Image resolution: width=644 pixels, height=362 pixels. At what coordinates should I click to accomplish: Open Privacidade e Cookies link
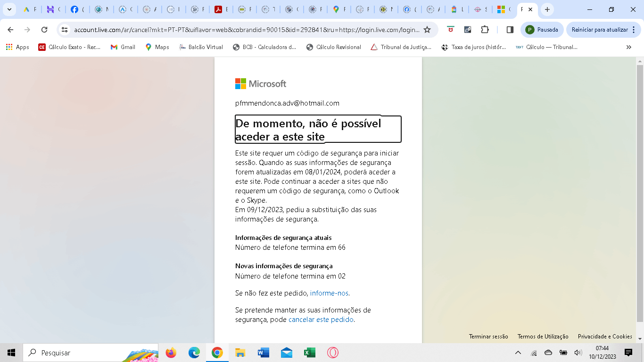(x=605, y=337)
